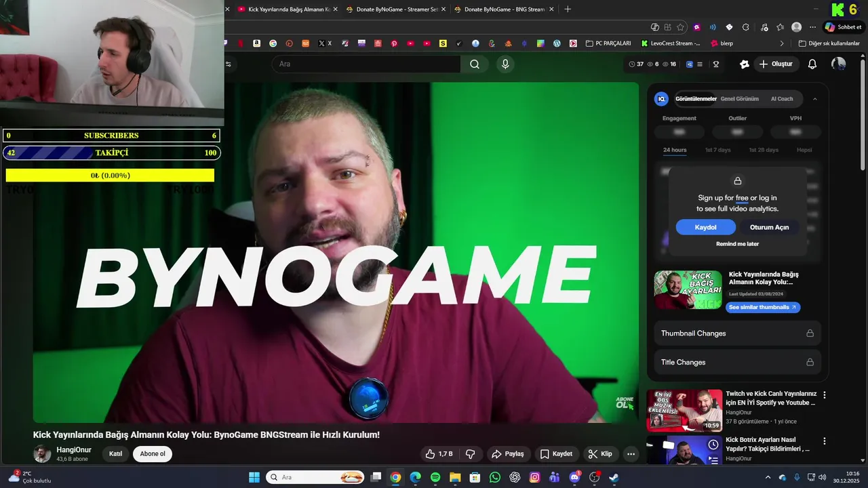
Task: Click Abone ol subscribe button
Action: pos(153,454)
